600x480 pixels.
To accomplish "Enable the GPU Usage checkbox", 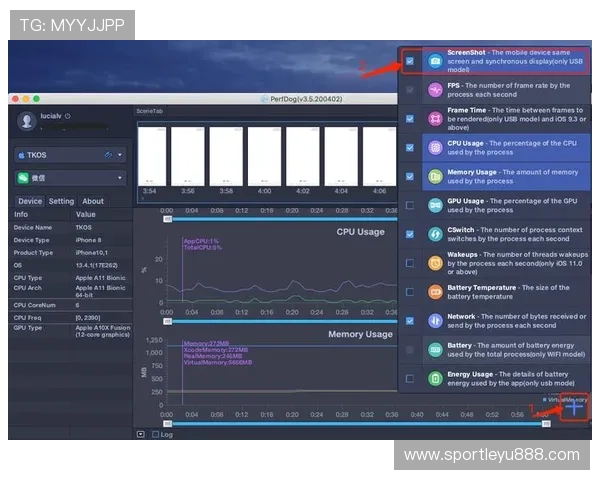I will (x=410, y=205).
